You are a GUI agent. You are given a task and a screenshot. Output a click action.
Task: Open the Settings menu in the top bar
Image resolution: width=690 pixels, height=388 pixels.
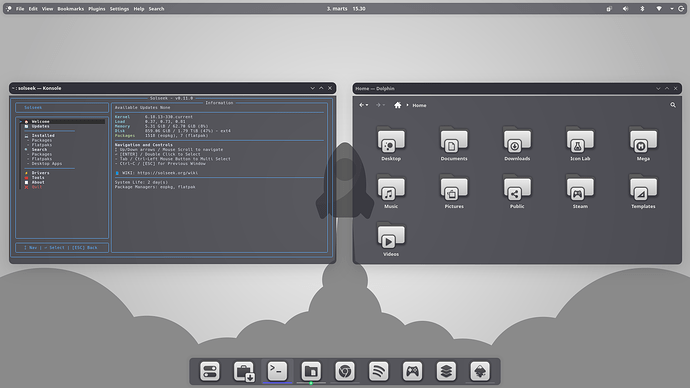click(119, 9)
